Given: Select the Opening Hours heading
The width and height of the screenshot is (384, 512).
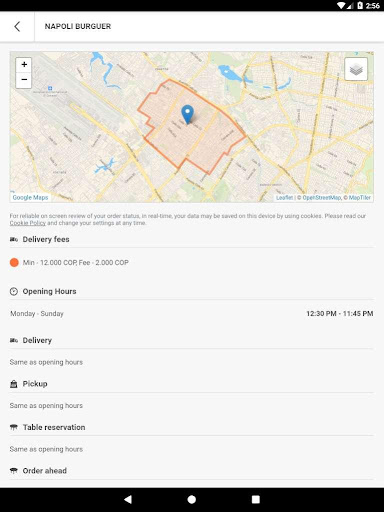Looking at the screenshot, I should (x=49, y=291).
